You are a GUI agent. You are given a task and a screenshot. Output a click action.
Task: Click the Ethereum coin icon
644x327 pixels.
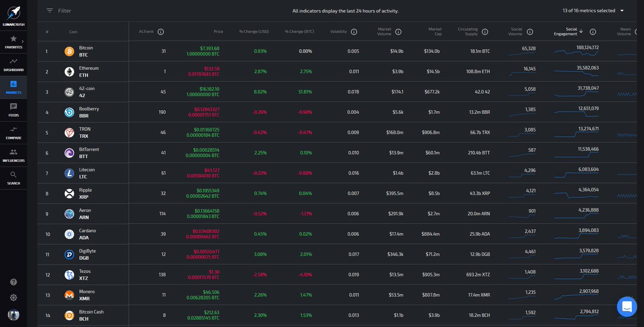[x=69, y=71]
